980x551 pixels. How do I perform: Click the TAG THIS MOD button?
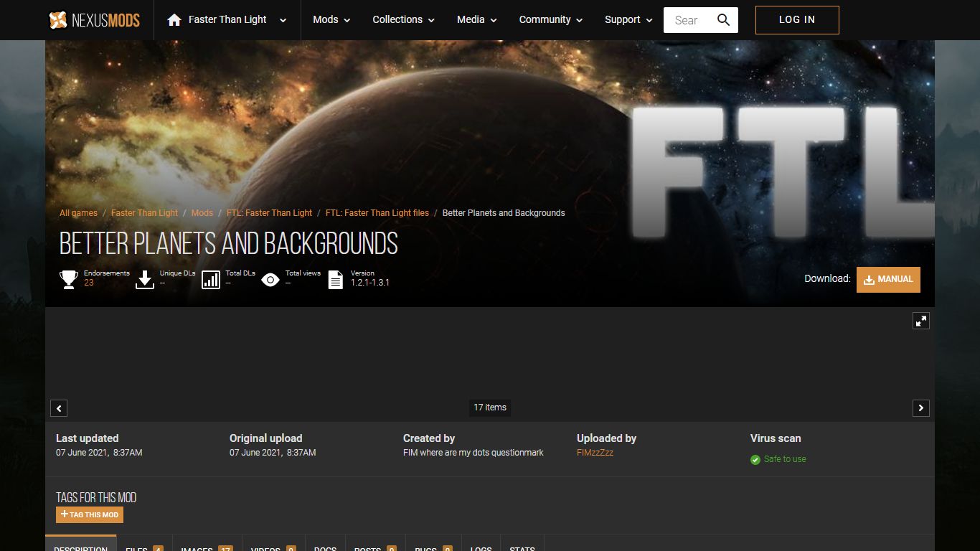(x=90, y=514)
